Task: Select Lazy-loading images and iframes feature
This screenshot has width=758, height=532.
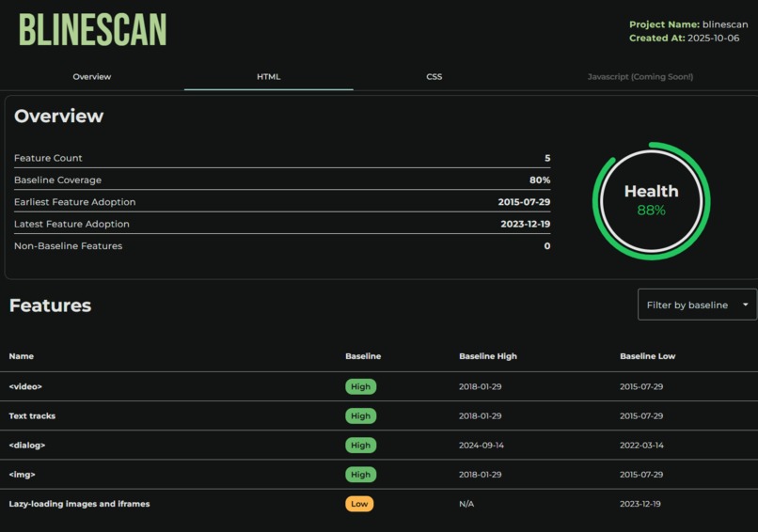Action: tap(79, 504)
